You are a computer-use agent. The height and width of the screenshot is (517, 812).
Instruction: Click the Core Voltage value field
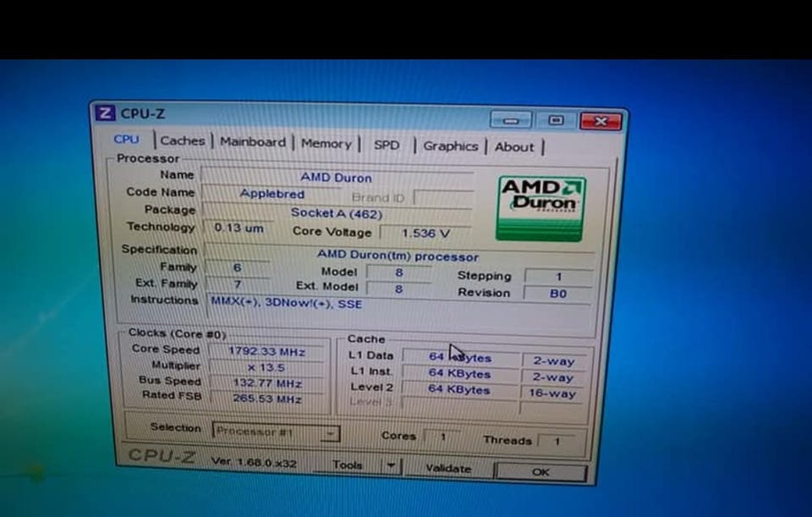[x=425, y=234]
